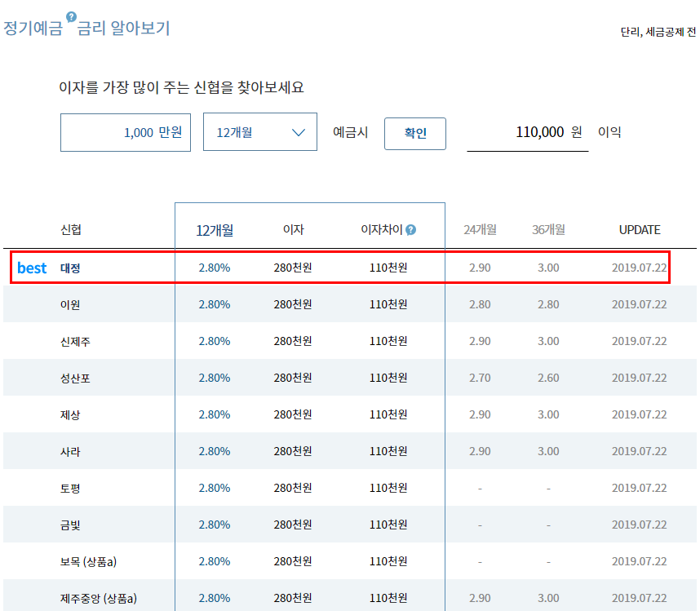This screenshot has height=611, width=700.
Task: Open the 신제주 credit union row
Action: [x=349, y=341]
